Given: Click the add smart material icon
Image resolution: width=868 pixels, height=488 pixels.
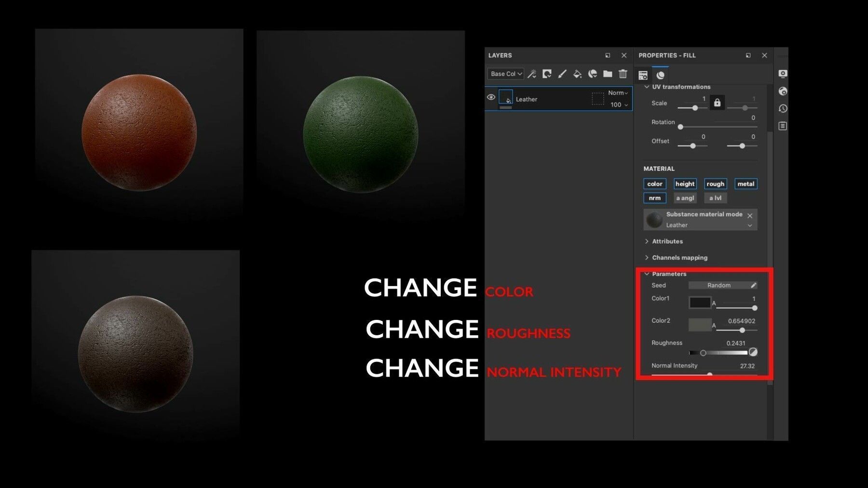Looking at the screenshot, I should point(593,74).
